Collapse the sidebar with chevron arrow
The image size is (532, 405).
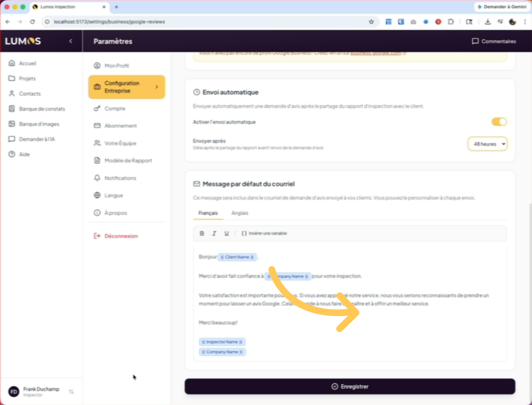71,41
